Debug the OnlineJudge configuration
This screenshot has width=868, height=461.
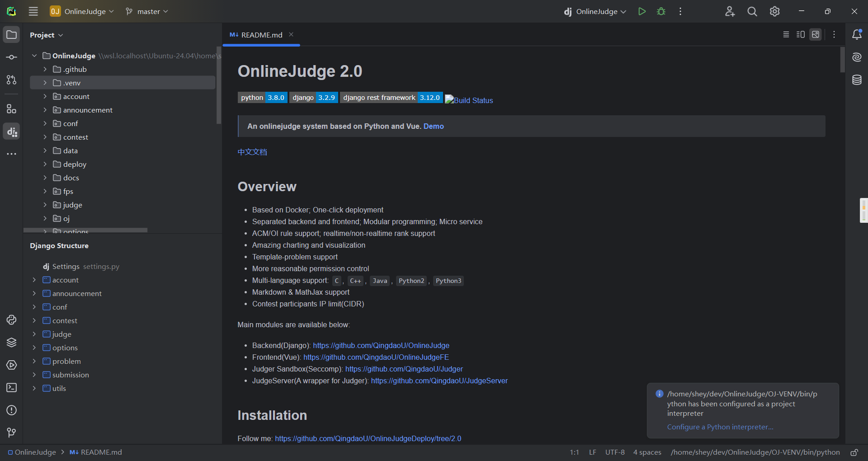point(661,11)
